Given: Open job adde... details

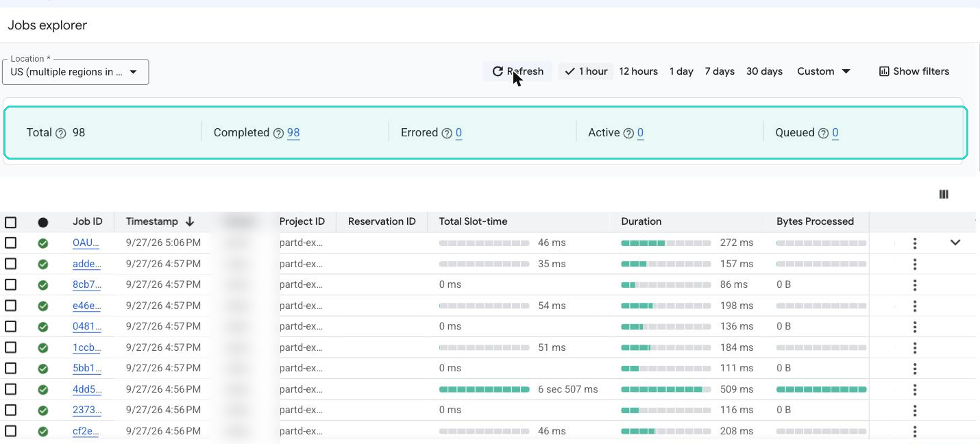Looking at the screenshot, I should [86, 264].
